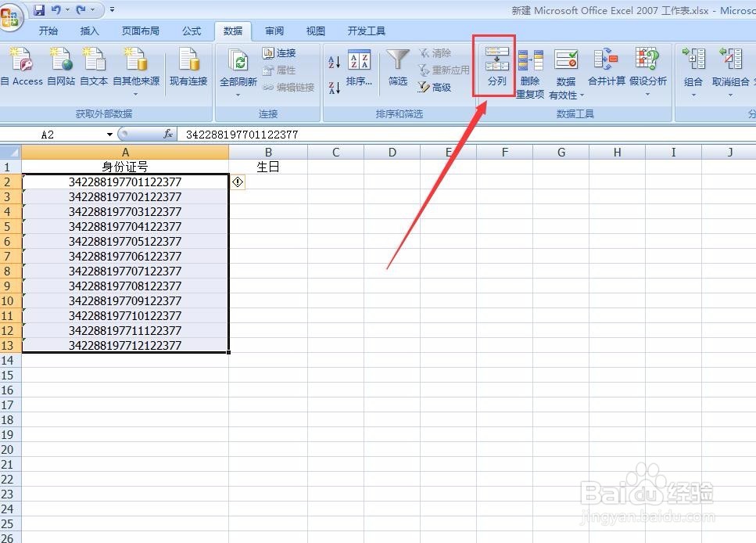The width and height of the screenshot is (756, 543).
Task: Select cell with 342288197705122377
Action: click(x=125, y=241)
